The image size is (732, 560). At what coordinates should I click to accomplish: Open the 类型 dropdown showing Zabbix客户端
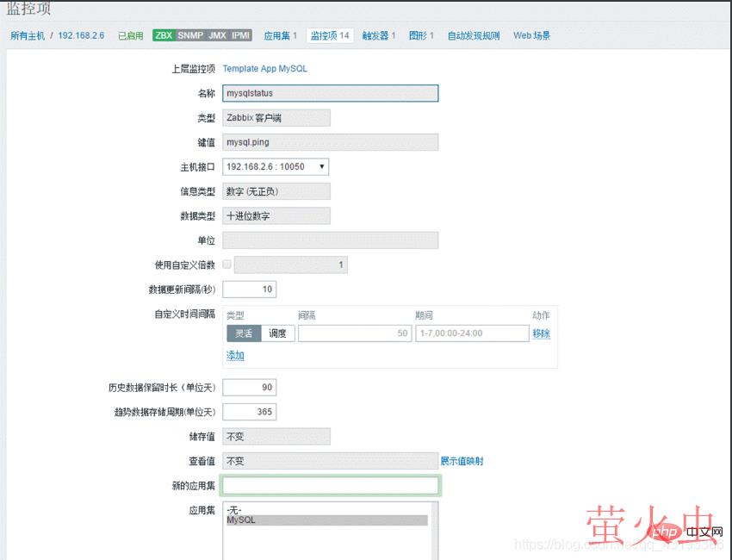click(x=276, y=117)
